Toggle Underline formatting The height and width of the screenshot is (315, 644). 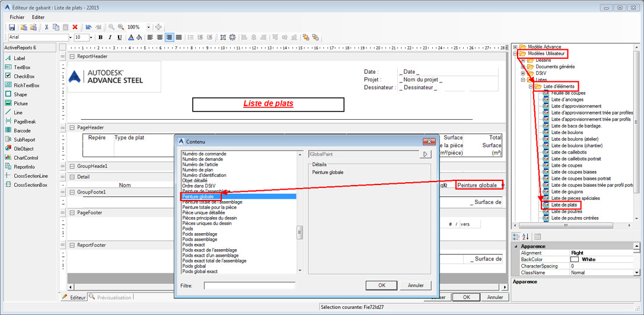[120, 37]
